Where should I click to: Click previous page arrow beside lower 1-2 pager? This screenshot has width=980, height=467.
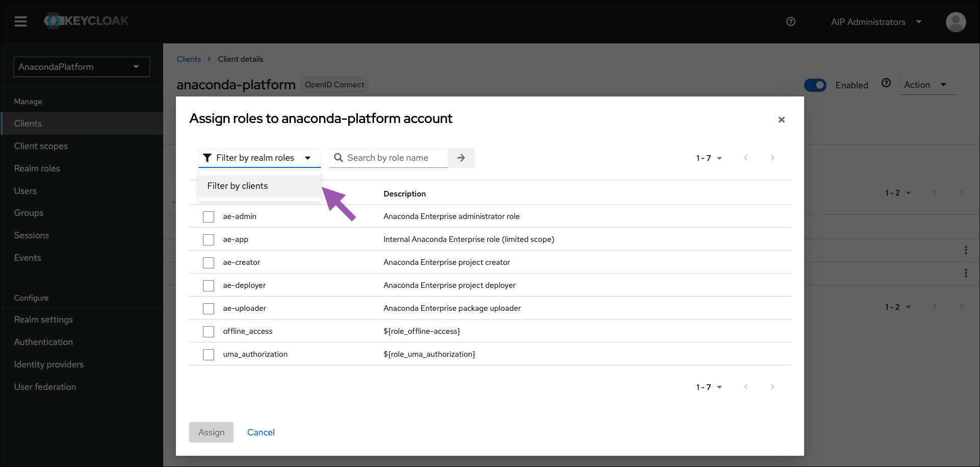click(935, 307)
